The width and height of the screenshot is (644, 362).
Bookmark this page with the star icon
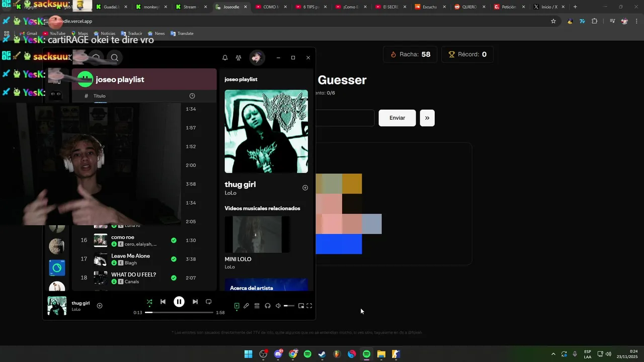tap(553, 21)
